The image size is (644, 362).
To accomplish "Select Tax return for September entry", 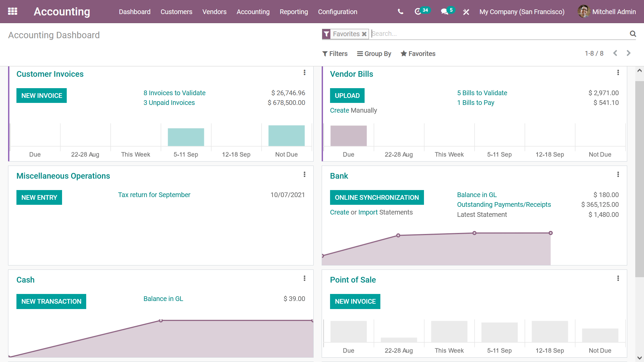I will (x=154, y=195).
